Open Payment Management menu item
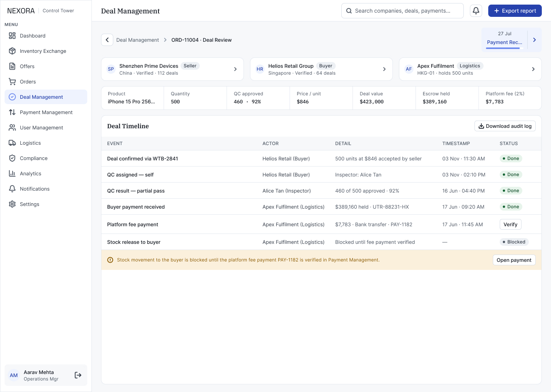Screen dimensions: 551x392 coord(46,112)
